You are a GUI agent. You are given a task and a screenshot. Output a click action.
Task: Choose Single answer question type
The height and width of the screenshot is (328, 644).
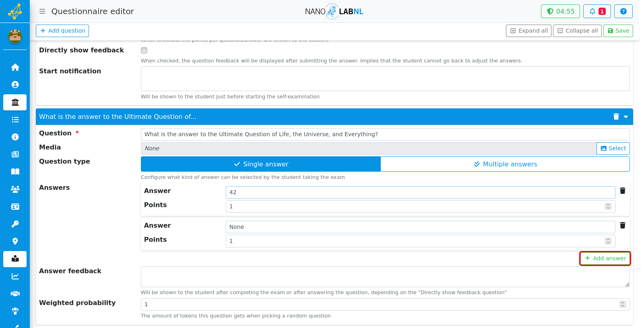(261, 164)
